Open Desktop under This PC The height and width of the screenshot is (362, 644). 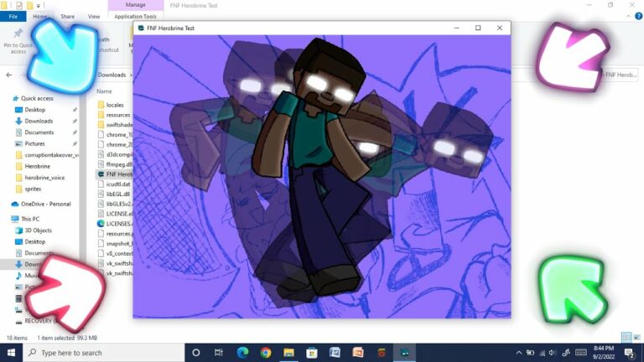coord(35,241)
